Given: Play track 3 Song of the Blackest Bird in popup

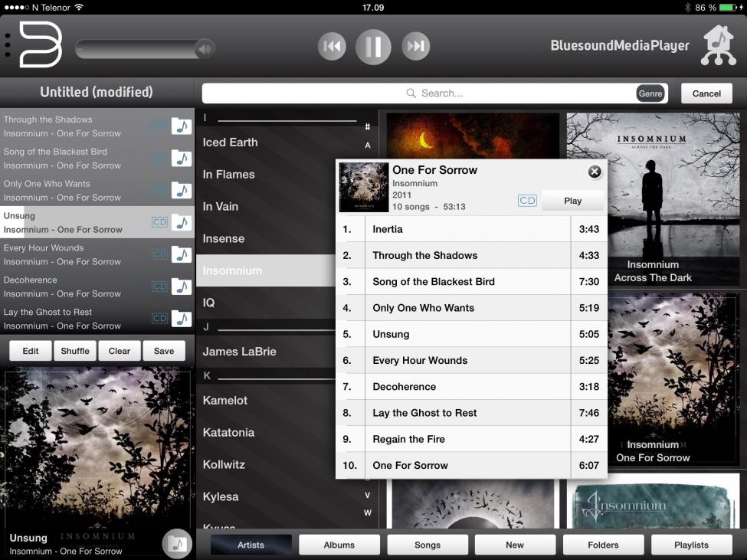Looking at the screenshot, I should click(x=472, y=281).
